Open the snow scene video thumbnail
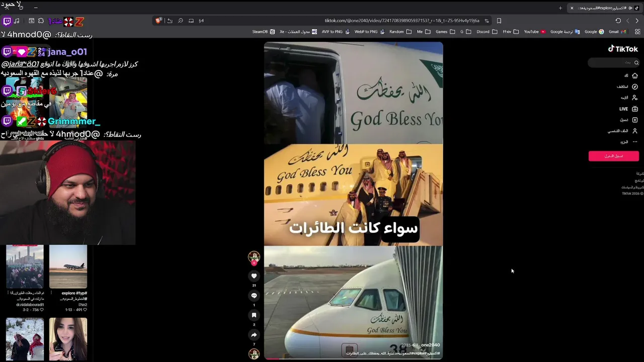Screen dimensions: 644x362 (25, 339)
